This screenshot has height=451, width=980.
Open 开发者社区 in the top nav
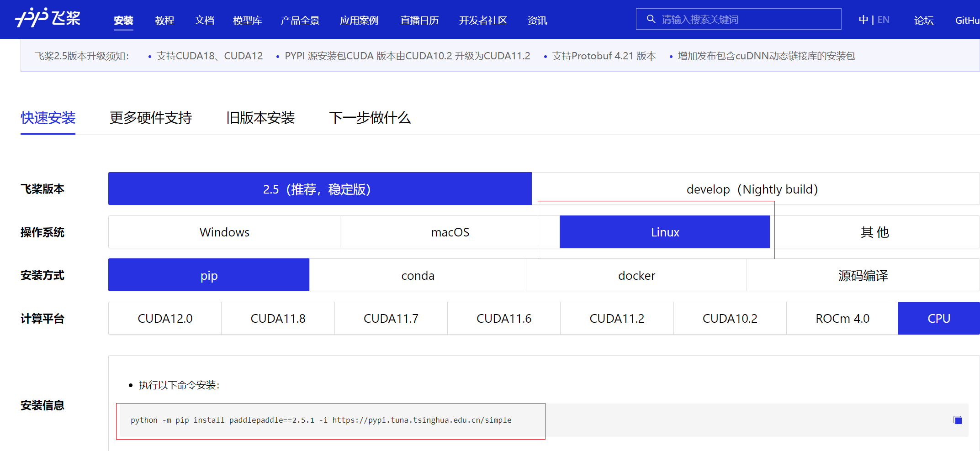[x=483, y=21]
